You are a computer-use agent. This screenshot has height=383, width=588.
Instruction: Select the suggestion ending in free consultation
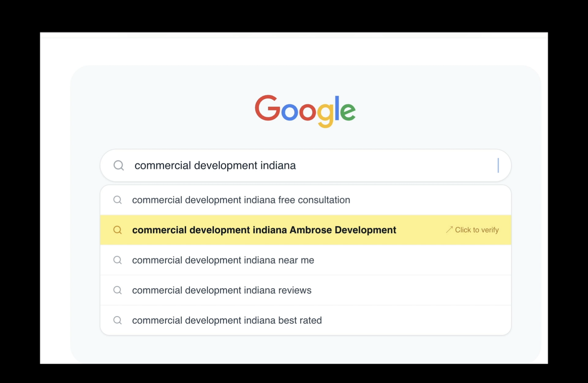point(241,200)
